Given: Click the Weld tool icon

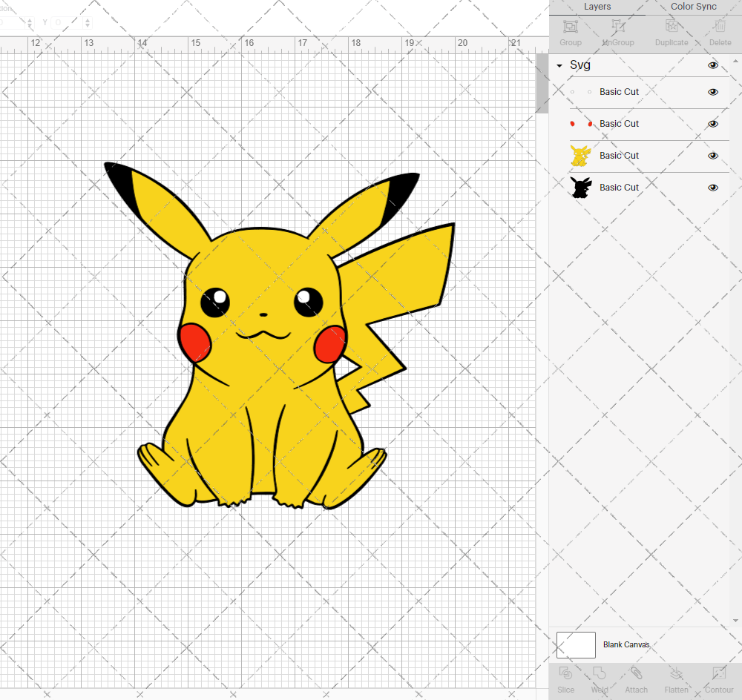Looking at the screenshot, I should pos(599,673).
